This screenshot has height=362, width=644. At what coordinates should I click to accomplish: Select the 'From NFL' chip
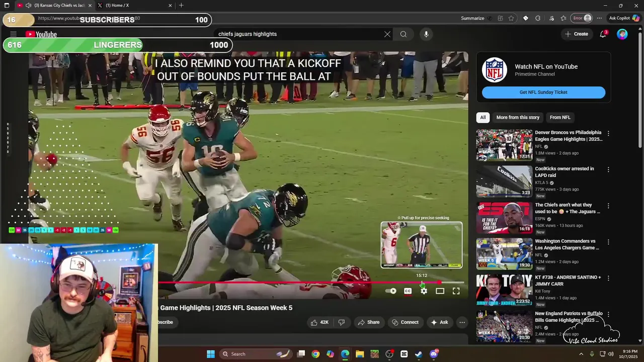560,117
